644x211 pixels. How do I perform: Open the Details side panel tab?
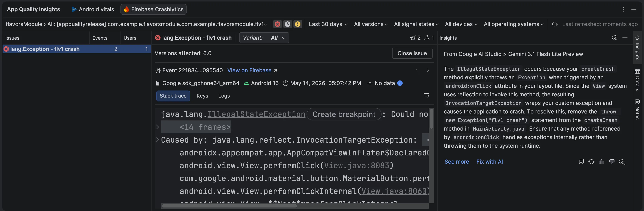point(638,80)
